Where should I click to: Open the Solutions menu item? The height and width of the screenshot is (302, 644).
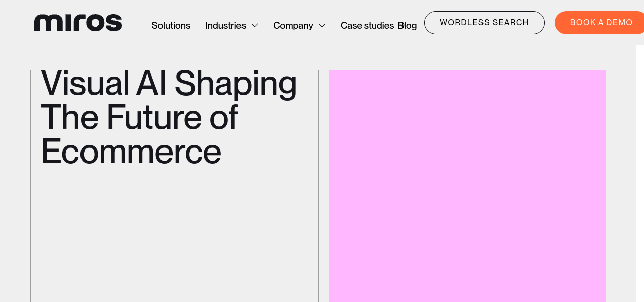171,25
